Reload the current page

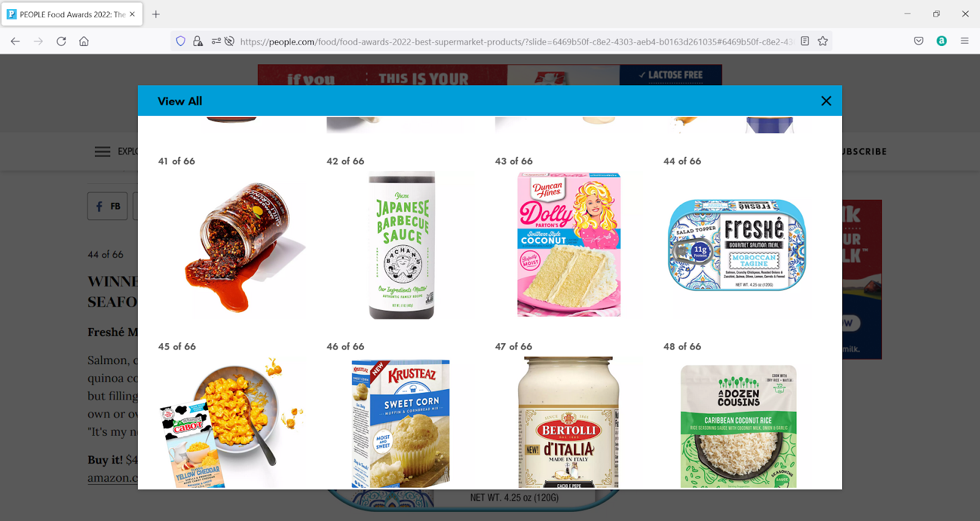[61, 41]
